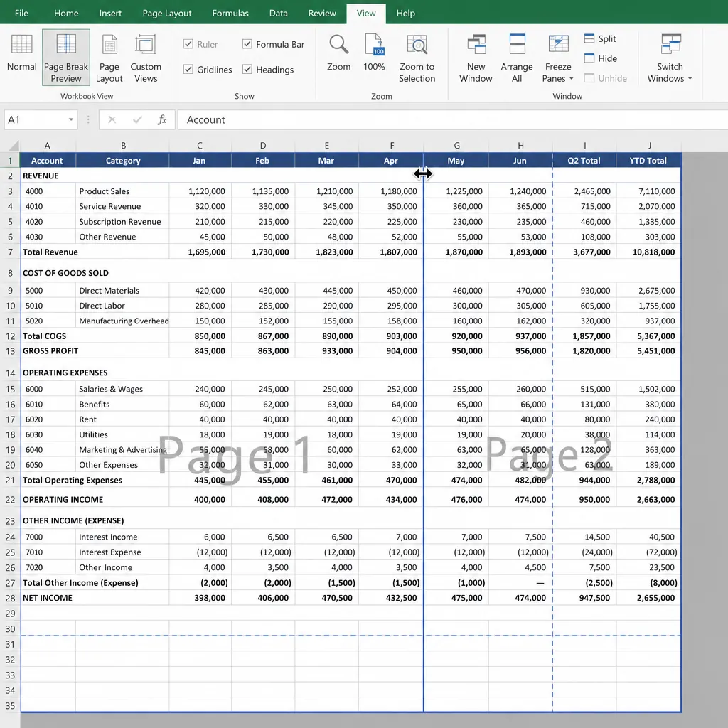Select the Q2 Total header cell
This screenshot has height=728, width=728.
pyautogui.click(x=584, y=160)
